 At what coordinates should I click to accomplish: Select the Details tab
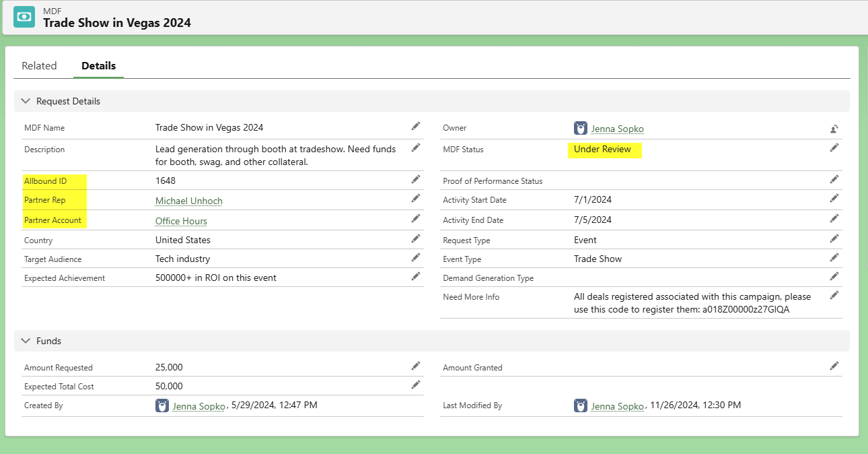click(98, 66)
